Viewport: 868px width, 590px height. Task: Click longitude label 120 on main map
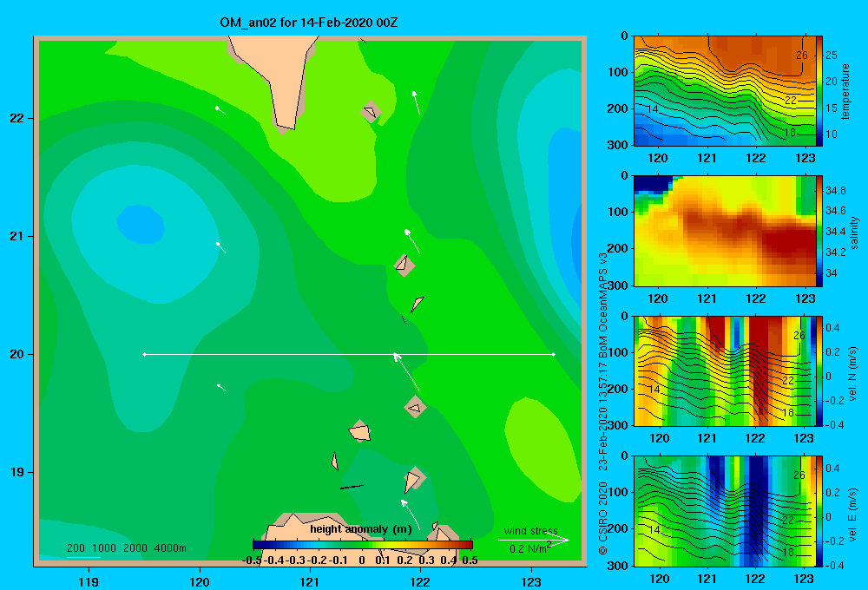click(200, 582)
